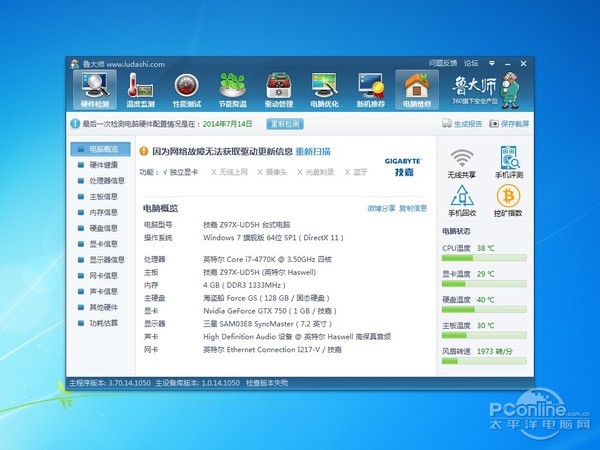Click the 主板温度 temperature bar

tap(484, 336)
